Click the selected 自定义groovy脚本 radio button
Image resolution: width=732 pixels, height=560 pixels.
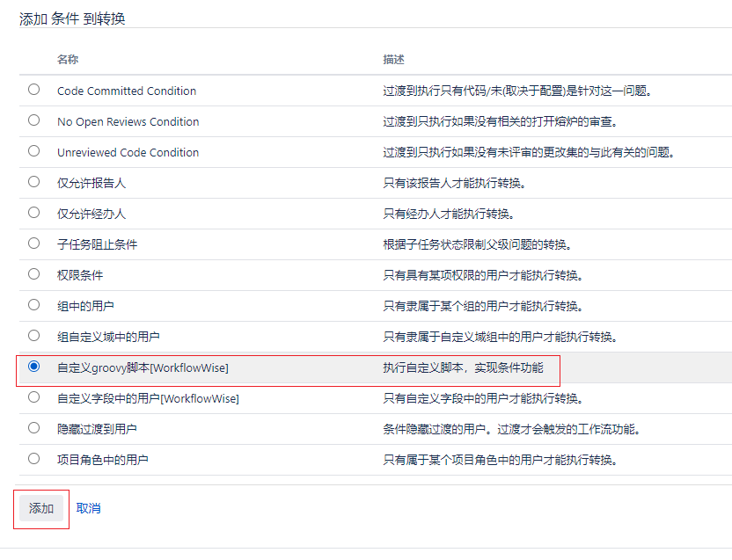tap(33, 367)
